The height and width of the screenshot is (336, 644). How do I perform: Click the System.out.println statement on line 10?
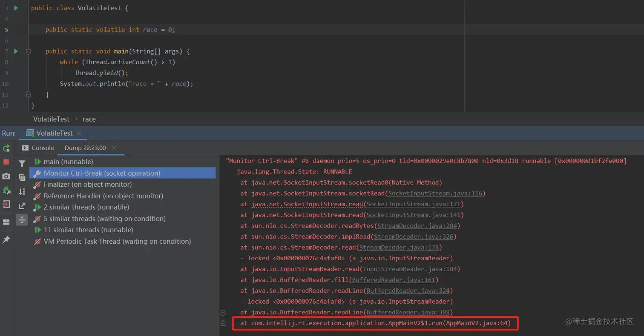click(x=126, y=84)
